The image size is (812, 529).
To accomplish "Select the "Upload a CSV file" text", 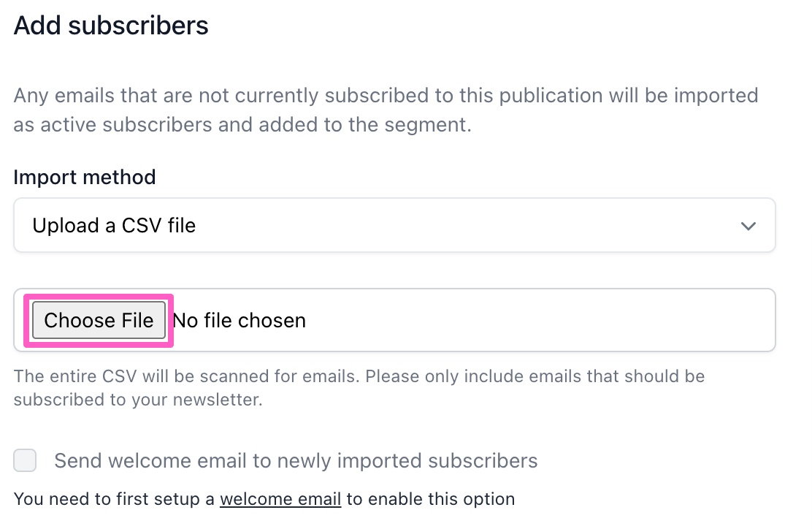I will [114, 226].
